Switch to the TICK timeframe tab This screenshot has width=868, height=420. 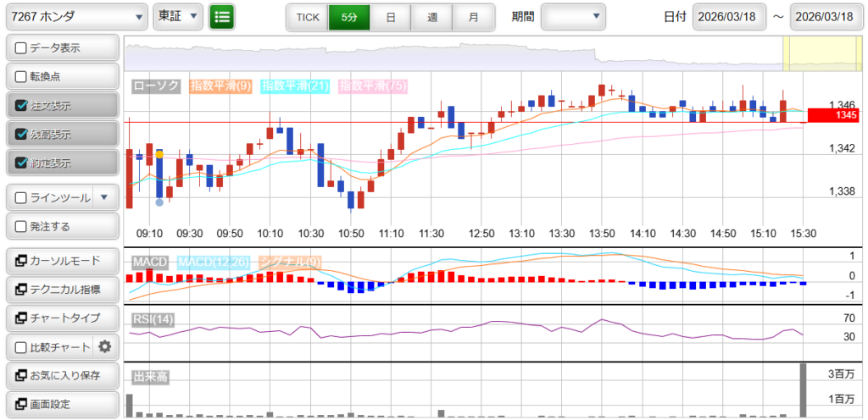[307, 17]
